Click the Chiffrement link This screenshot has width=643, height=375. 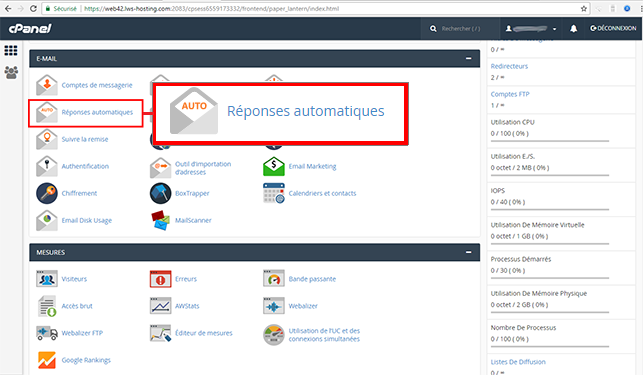pos(79,193)
